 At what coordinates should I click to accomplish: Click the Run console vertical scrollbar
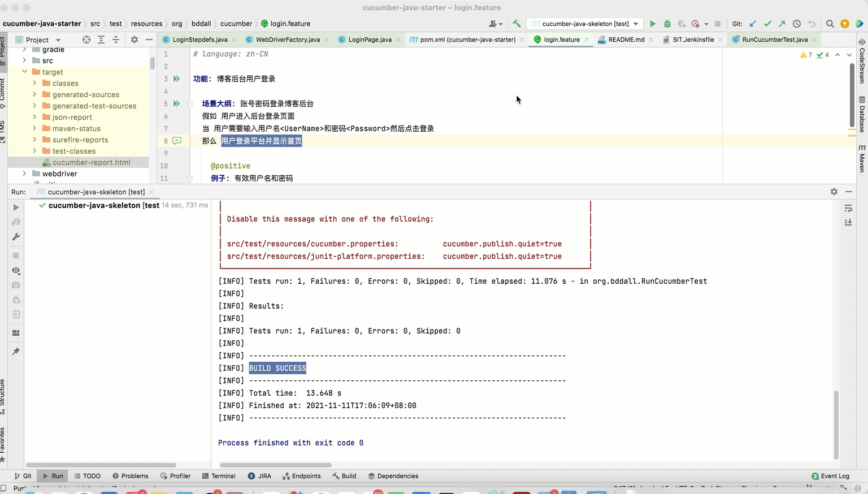(836, 424)
